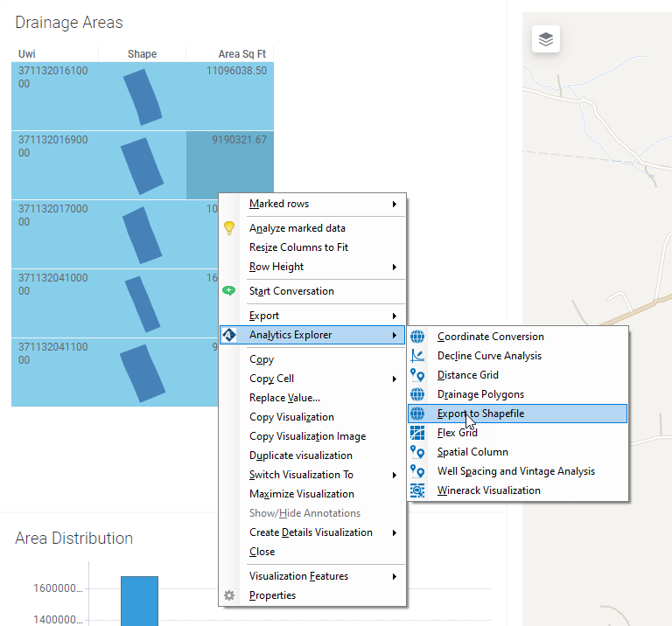The width and height of the screenshot is (672, 626).
Task: Select Replace Value... option
Action: (312, 398)
